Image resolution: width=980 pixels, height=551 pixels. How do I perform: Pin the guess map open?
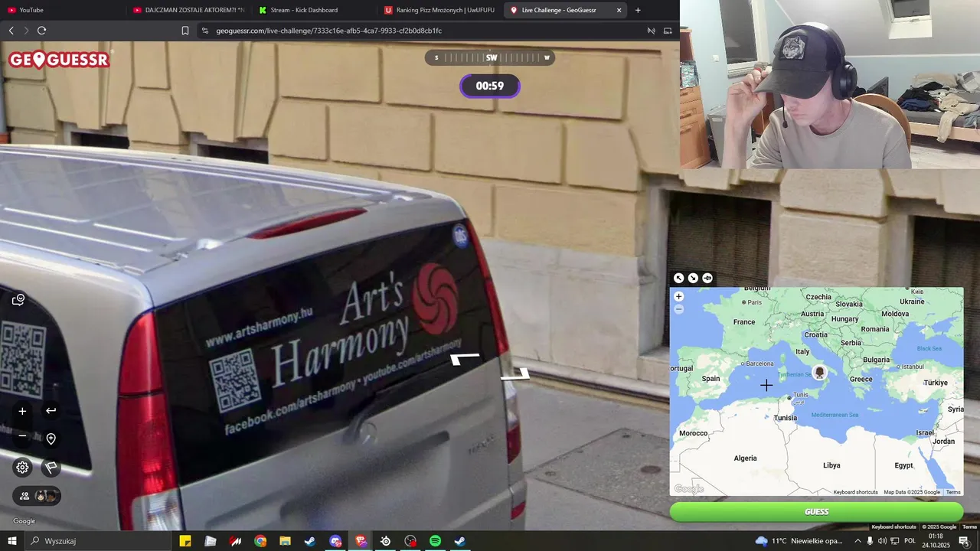click(707, 278)
